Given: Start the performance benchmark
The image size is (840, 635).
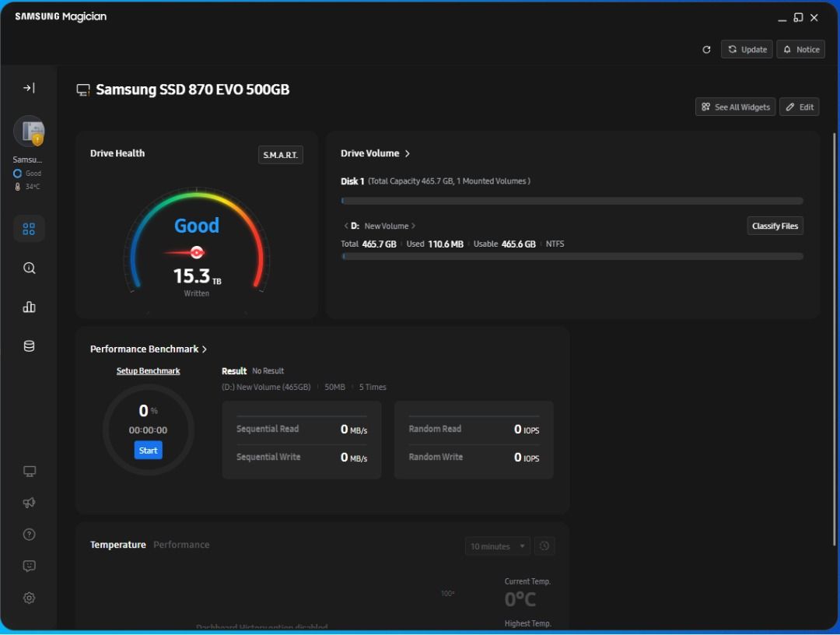Looking at the screenshot, I should pyautogui.click(x=149, y=450).
